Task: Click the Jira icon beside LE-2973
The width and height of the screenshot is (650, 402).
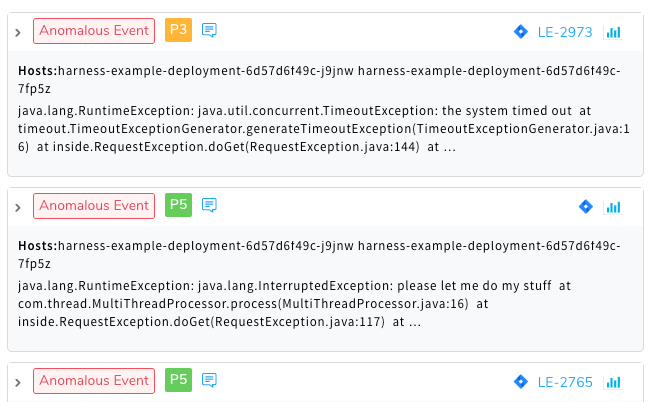Action: click(x=521, y=31)
